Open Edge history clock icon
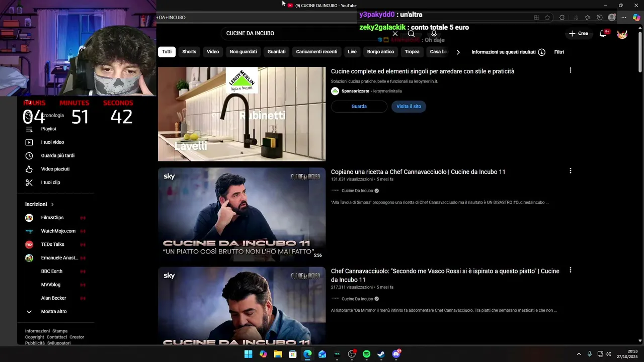The width and height of the screenshot is (644, 362). tap(599, 18)
